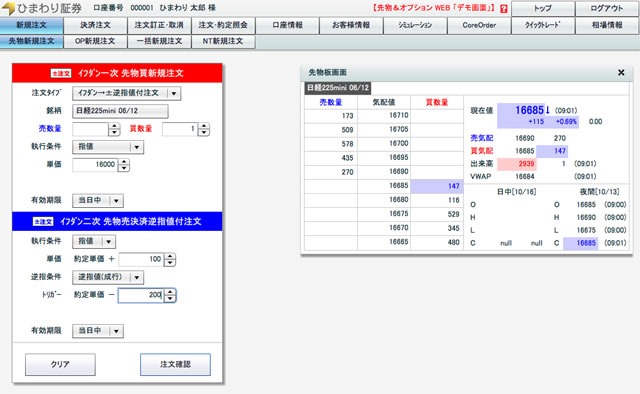The image size is (640, 394).
Task: Click the quote price 16670 in board
Action: [398, 228]
